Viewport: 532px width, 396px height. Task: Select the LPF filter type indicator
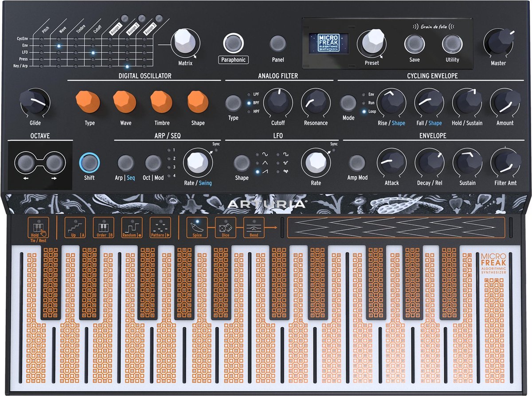(249, 94)
